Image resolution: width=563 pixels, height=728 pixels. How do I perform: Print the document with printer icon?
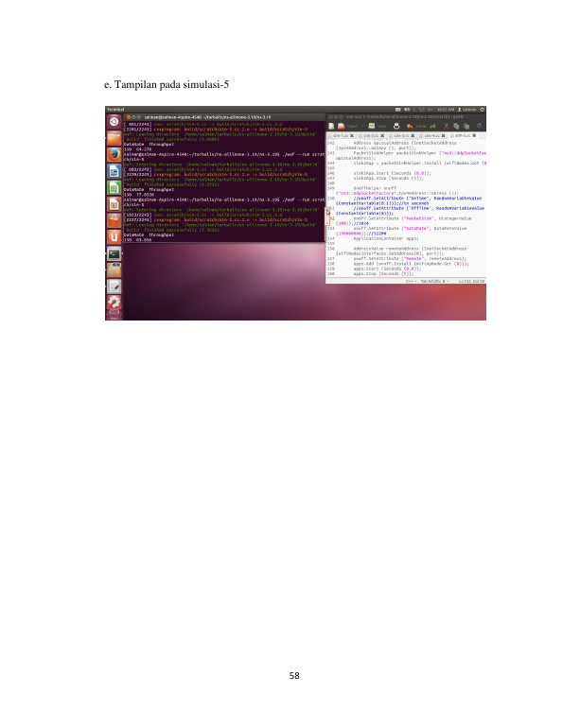(396, 126)
